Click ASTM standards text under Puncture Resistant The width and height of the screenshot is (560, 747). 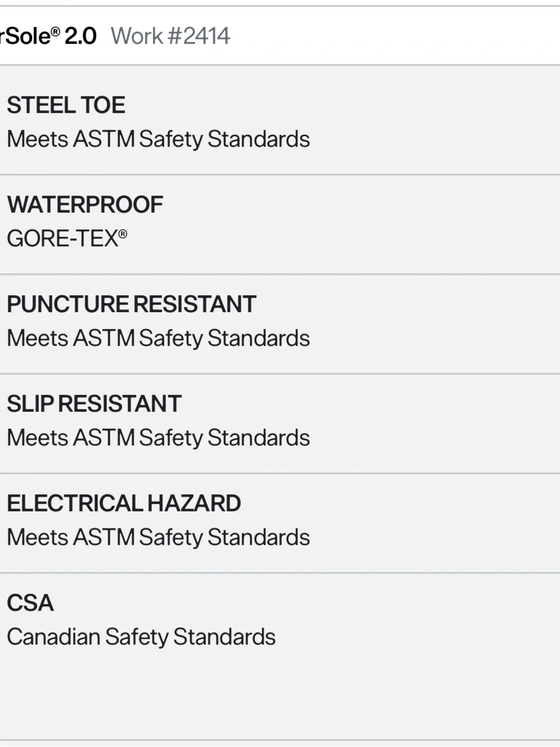[158, 338]
